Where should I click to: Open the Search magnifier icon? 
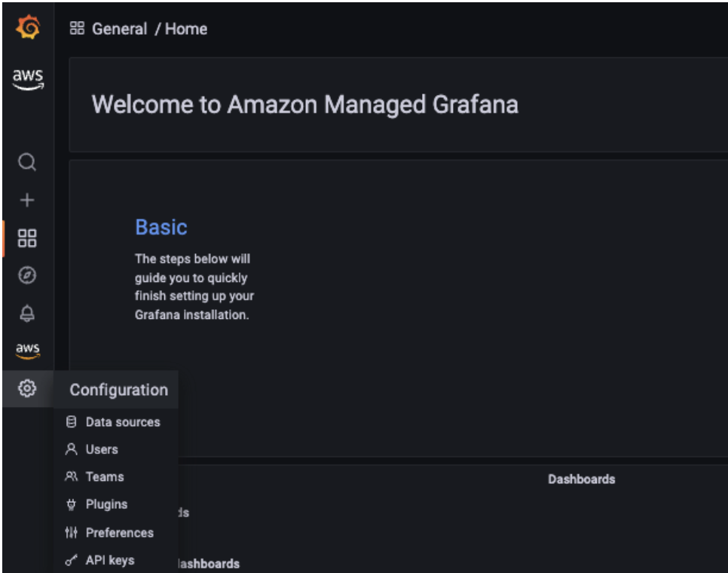[27, 162]
